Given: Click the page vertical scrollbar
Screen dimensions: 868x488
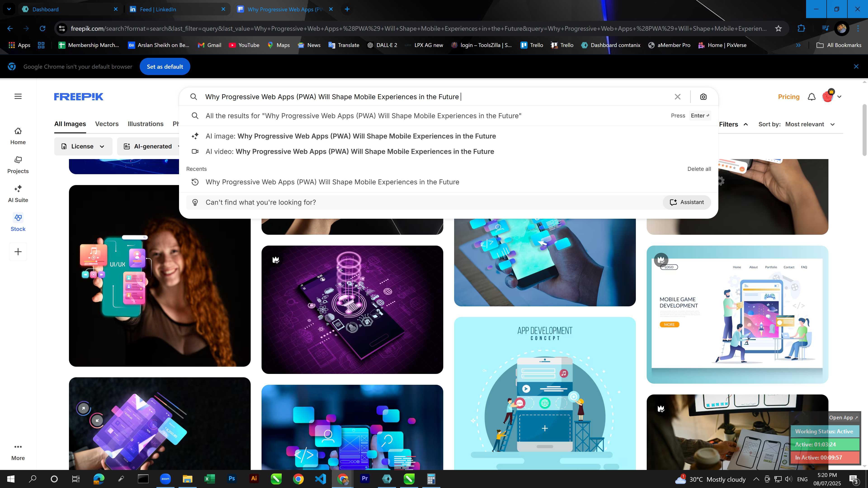Looking at the screenshot, I should (864, 130).
